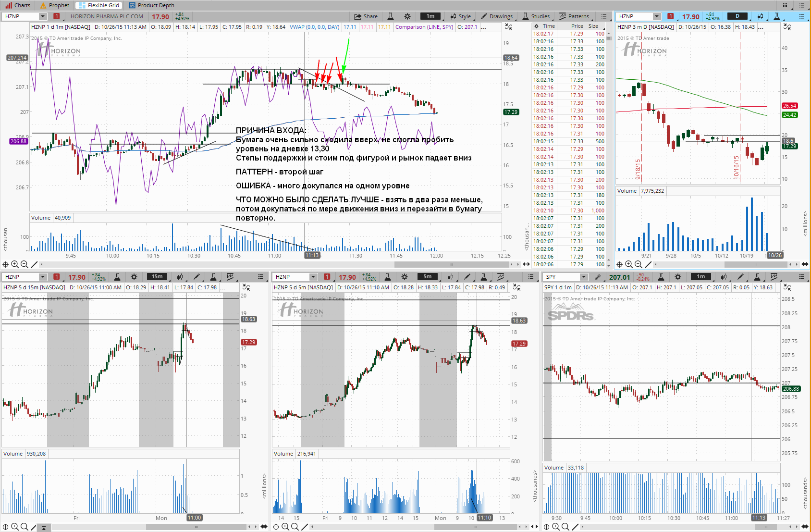Viewport: 811px width, 532px height.
Task: Open the flask studies icon next to Share
Action: coord(391,16)
